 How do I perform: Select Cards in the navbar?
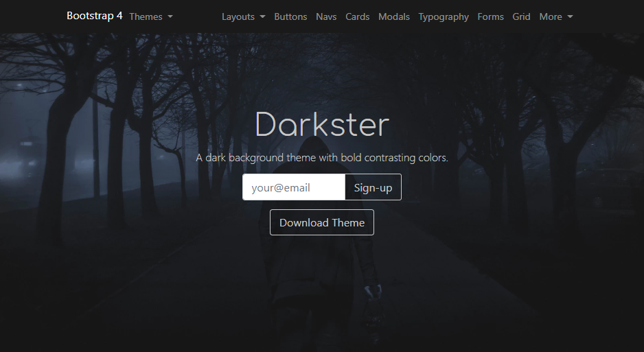(x=357, y=17)
